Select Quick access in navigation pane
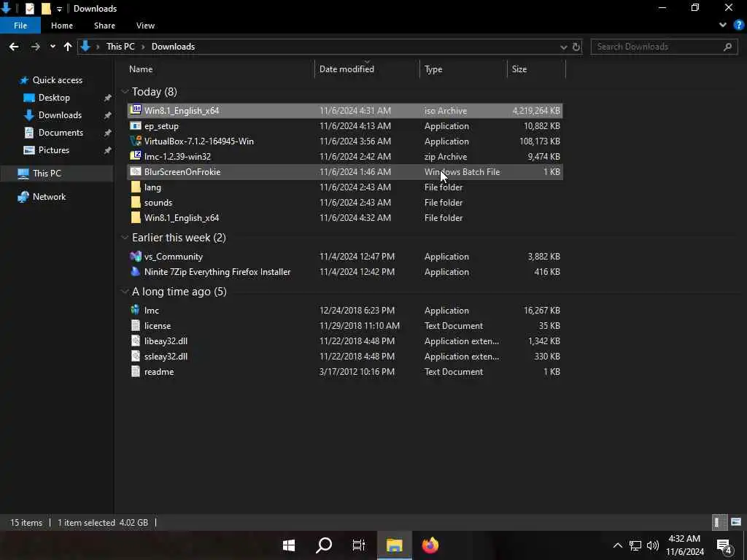The height and width of the screenshot is (560, 747). (57, 80)
